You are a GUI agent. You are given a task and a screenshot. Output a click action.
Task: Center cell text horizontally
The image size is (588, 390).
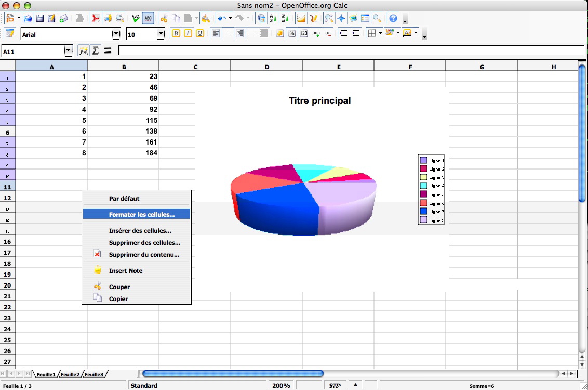228,33
